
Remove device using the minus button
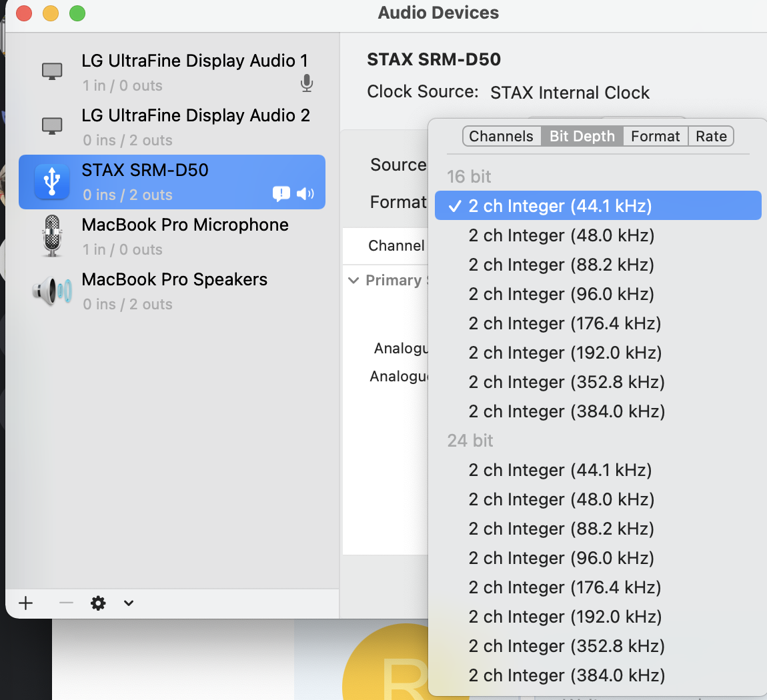click(x=66, y=603)
